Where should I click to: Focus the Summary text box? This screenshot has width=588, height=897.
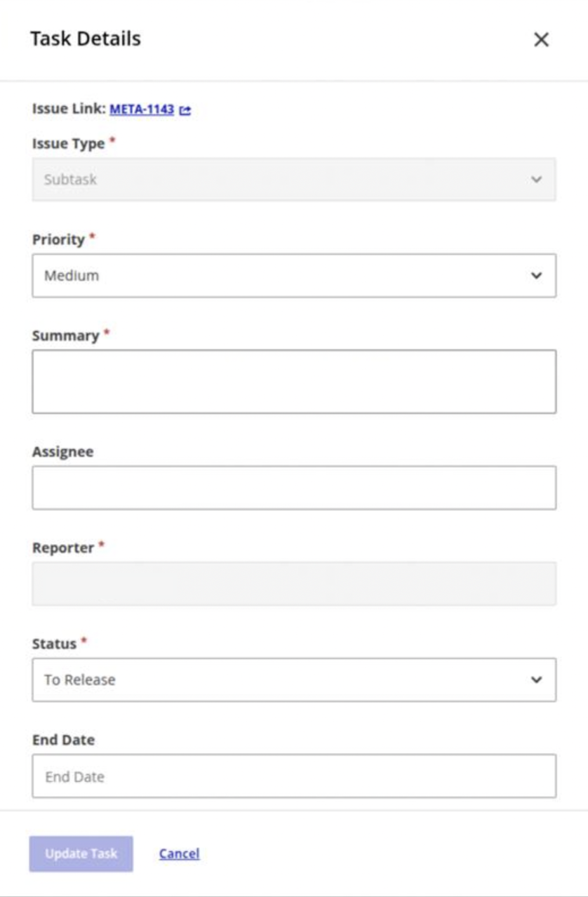coord(294,381)
